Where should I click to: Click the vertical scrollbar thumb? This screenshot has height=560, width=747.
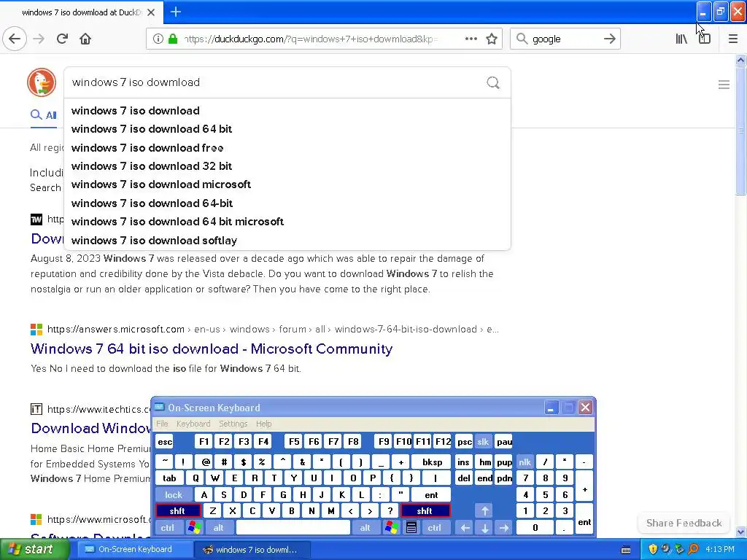[741, 131]
